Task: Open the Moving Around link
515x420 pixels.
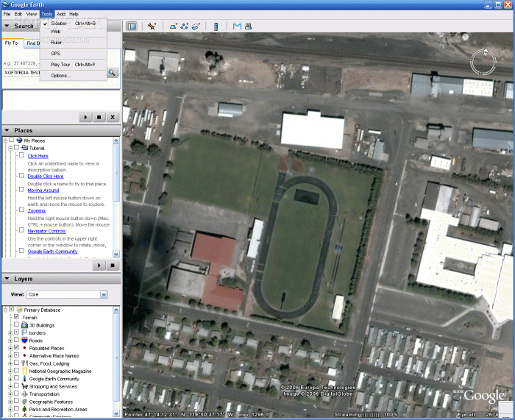Action: pyautogui.click(x=43, y=190)
